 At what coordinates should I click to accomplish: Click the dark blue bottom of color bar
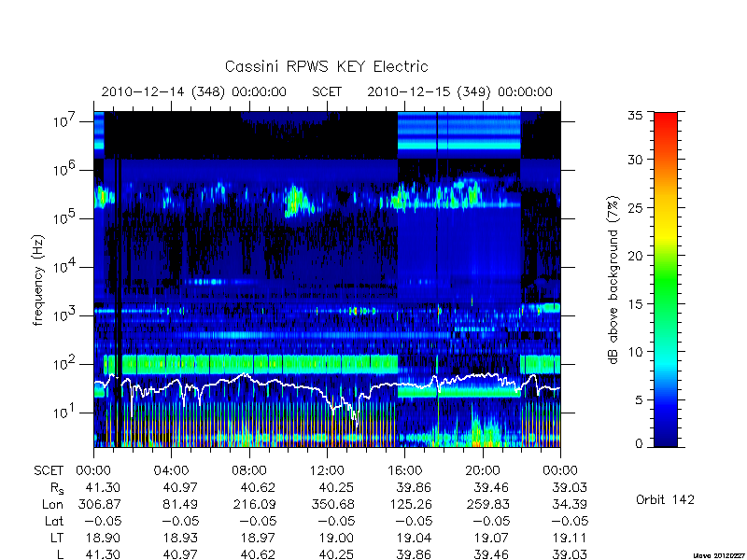pos(666,438)
